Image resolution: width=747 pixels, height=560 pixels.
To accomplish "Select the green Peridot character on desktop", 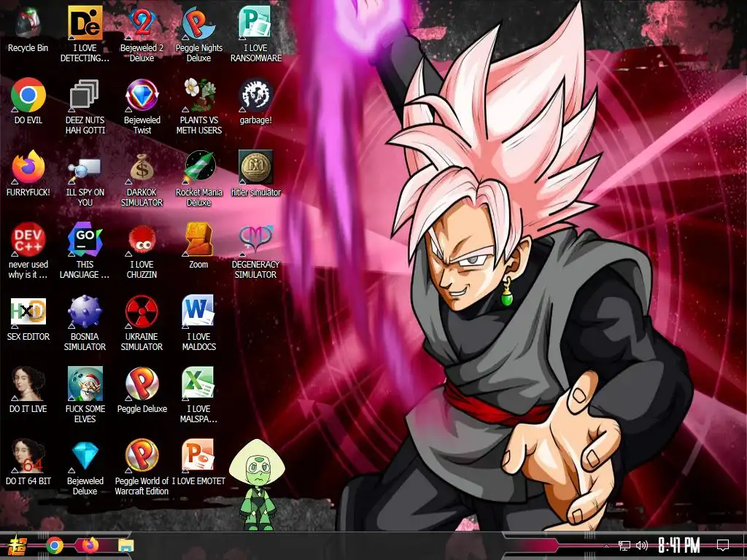I will click(x=258, y=485).
